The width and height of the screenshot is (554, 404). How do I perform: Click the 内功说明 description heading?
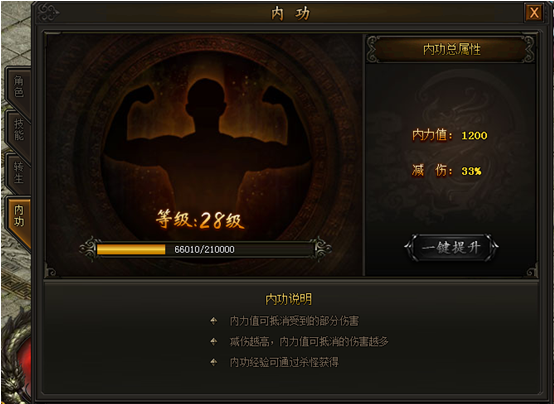[288, 299]
